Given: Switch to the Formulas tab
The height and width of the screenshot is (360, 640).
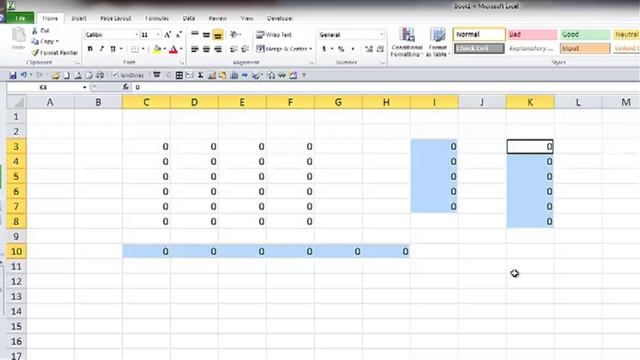Looking at the screenshot, I should [x=157, y=18].
